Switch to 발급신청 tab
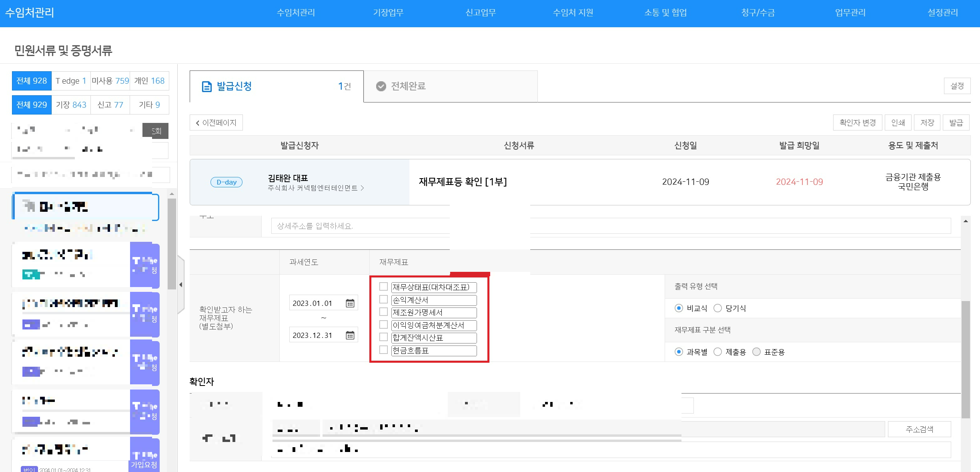 tap(277, 86)
